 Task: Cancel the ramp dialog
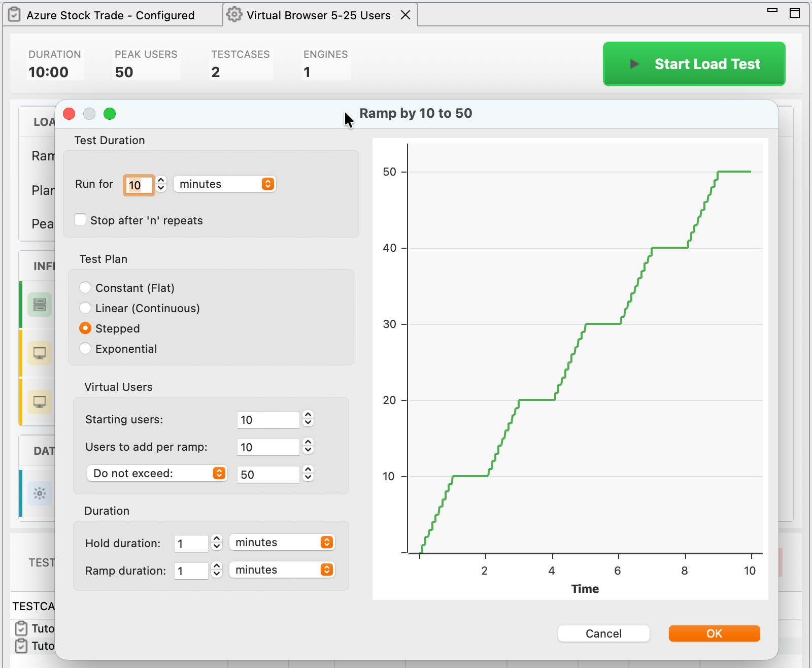(x=603, y=633)
